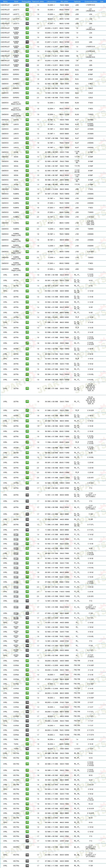Click the Moc silnika column header
Image resolution: width=106 pixels, height=868 pixels.
click(64, 1)
